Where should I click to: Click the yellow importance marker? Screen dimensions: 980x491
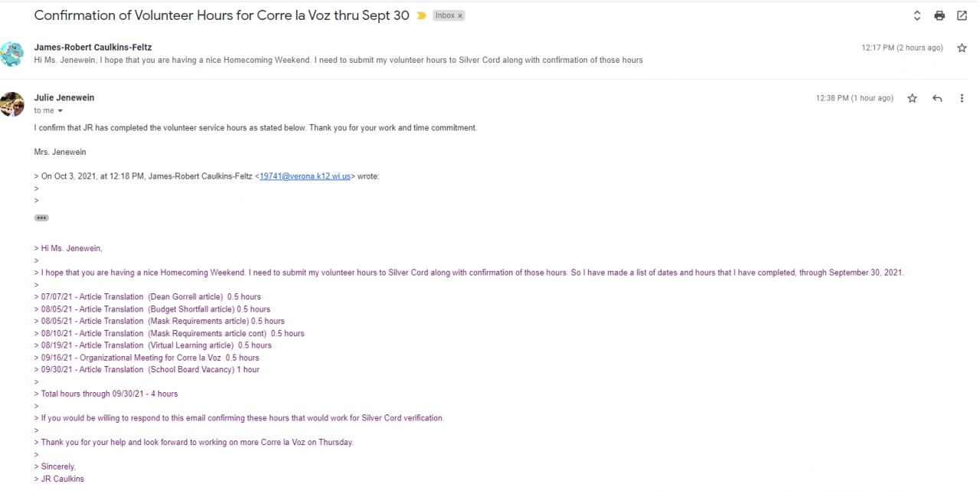click(x=421, y=16)
